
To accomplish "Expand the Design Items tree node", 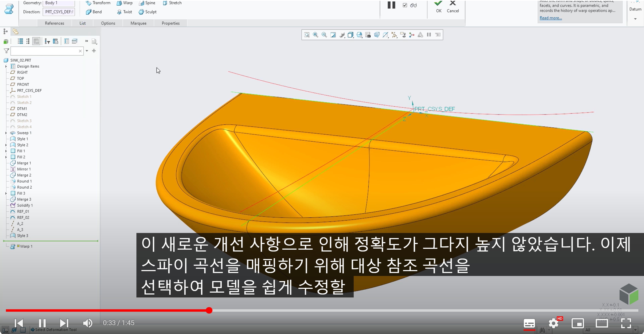I will (6, 66).
